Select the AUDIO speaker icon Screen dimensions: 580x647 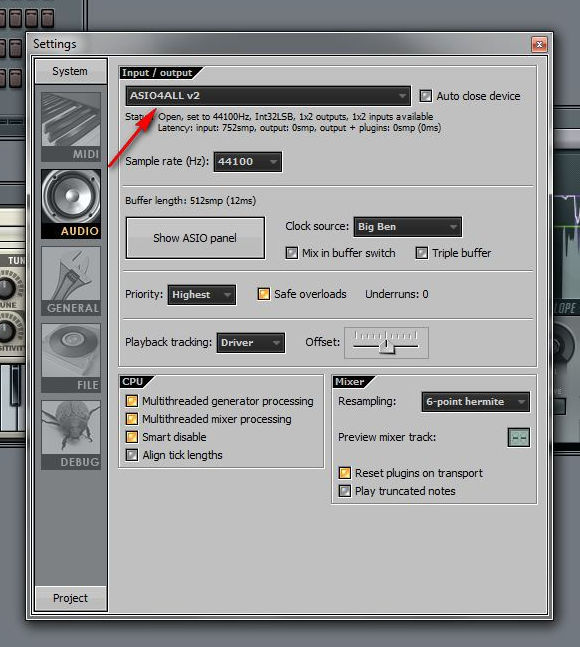click(71, 204)
